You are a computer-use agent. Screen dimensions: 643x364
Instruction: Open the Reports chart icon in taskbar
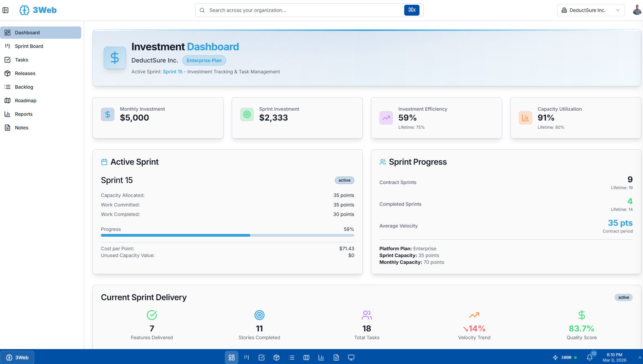click(321, 358)
